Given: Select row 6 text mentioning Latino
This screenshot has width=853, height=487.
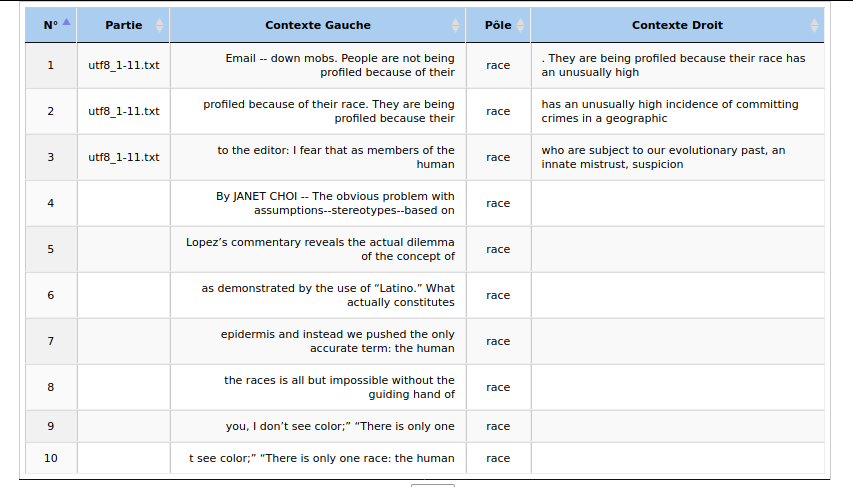Looking at the screenshot, I should (328, 295).
